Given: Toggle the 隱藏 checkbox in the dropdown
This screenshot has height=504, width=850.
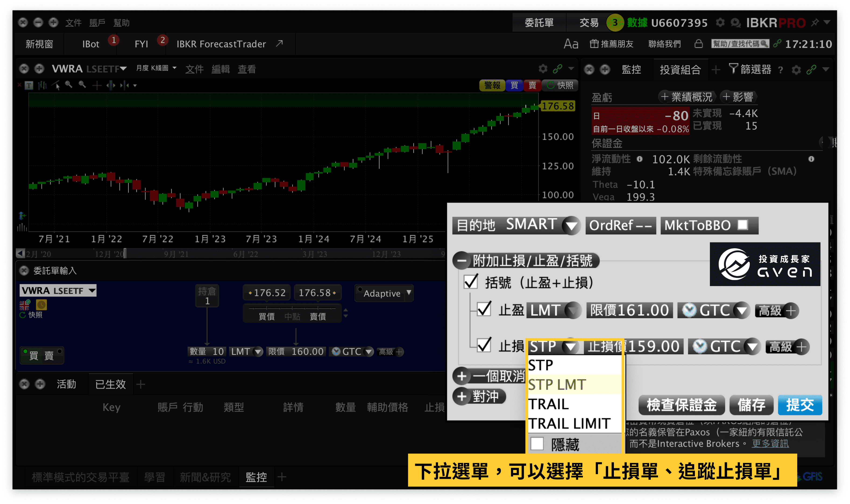Looking at the screenshot, I should [x=537, y=444].
